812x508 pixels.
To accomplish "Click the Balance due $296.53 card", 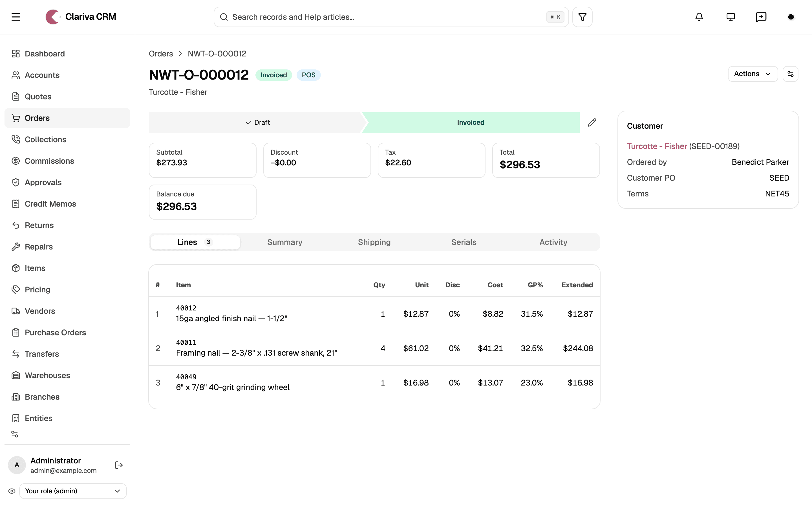I will click(x=202, y=202).
